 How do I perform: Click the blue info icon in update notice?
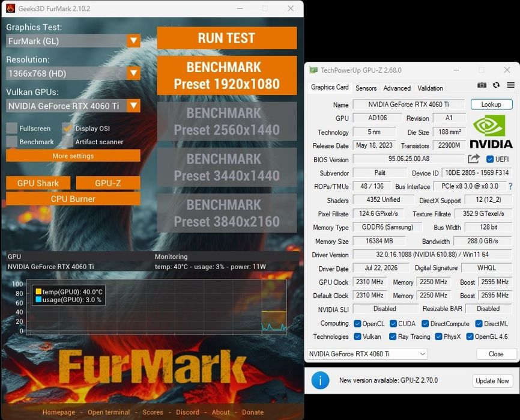pos(320,380)
